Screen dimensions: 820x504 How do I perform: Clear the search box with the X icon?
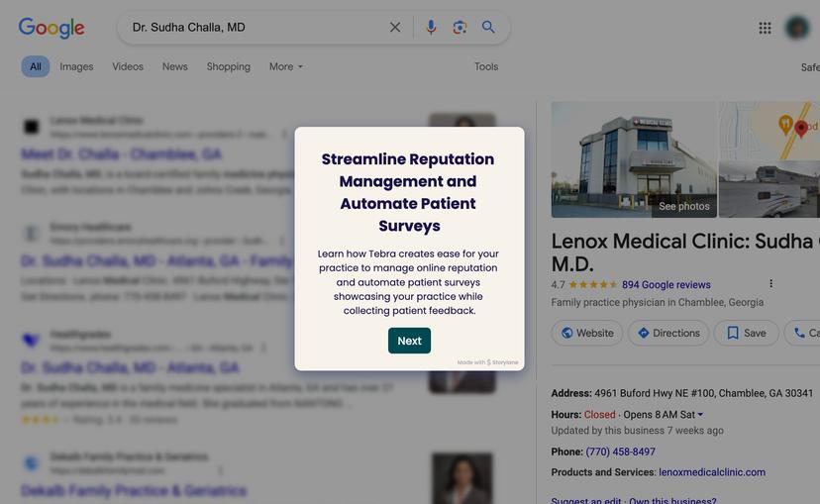pyautogui.click(x=395, y=27)
